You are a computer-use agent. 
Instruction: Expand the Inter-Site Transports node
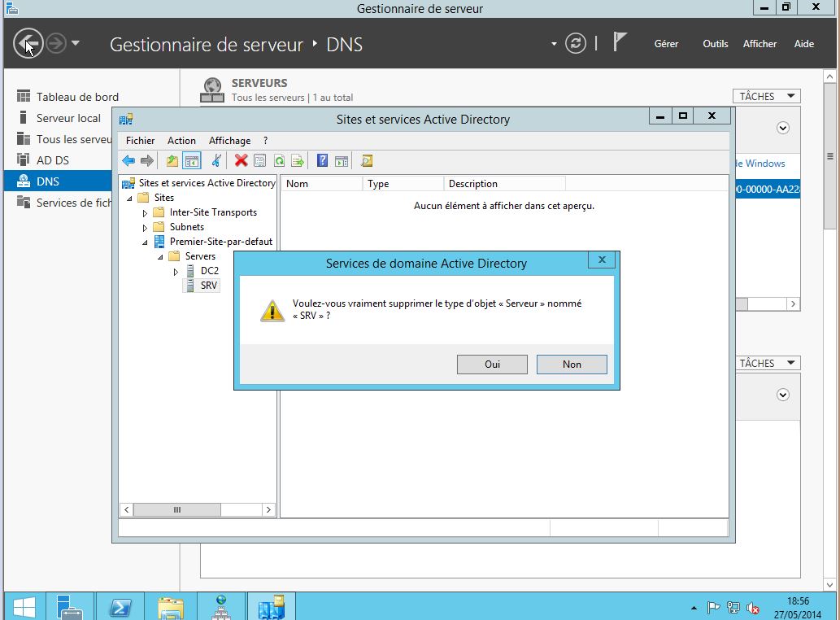coord(145,212)
